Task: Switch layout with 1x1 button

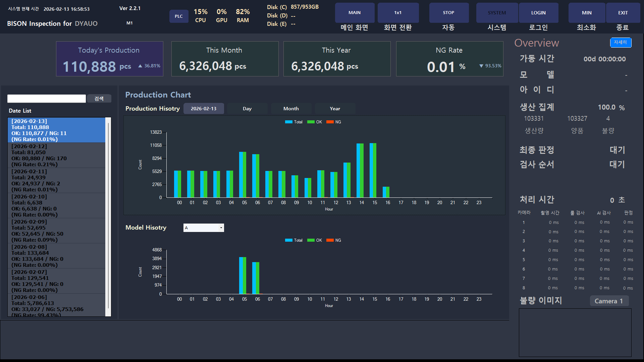Action: [x=398, y=13]
